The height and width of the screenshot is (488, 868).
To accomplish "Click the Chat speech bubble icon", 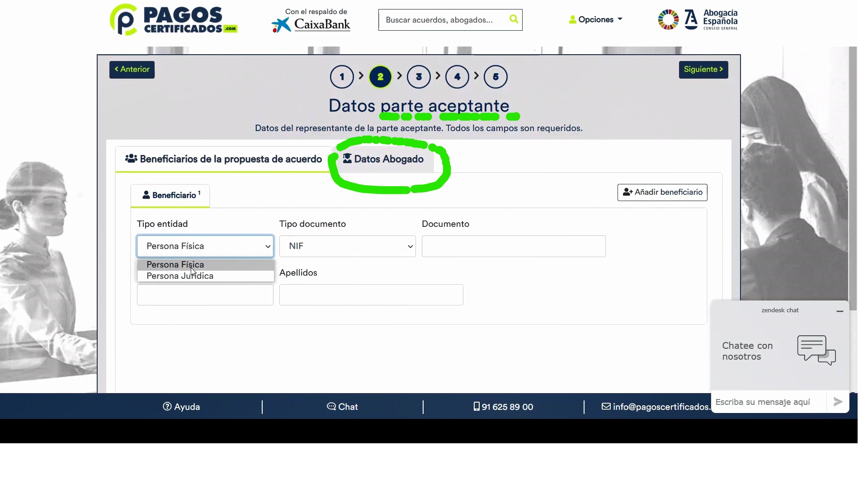I will click(331, 407).
